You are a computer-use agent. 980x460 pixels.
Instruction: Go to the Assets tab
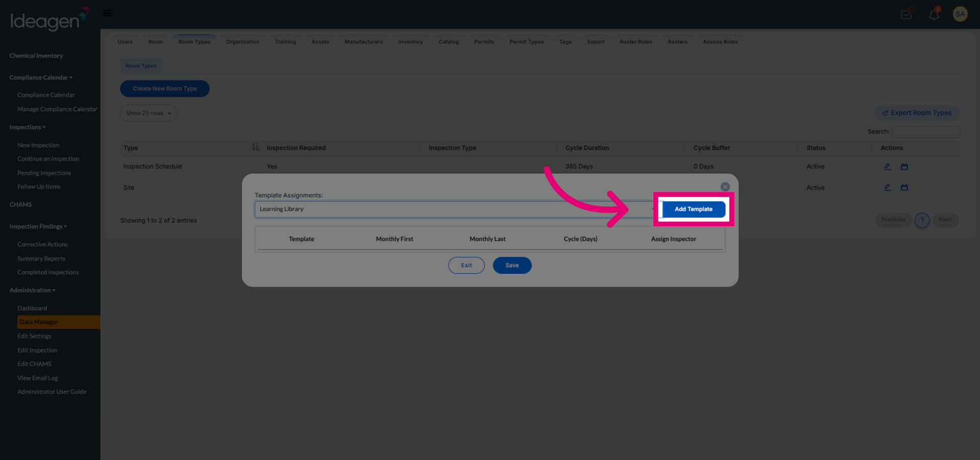320,42
